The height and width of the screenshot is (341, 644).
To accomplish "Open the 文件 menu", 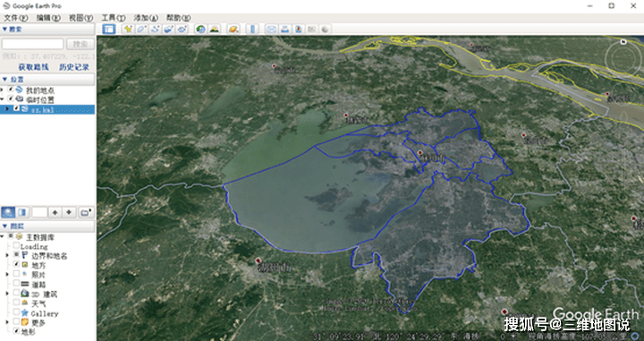I will tap(16, 18).
